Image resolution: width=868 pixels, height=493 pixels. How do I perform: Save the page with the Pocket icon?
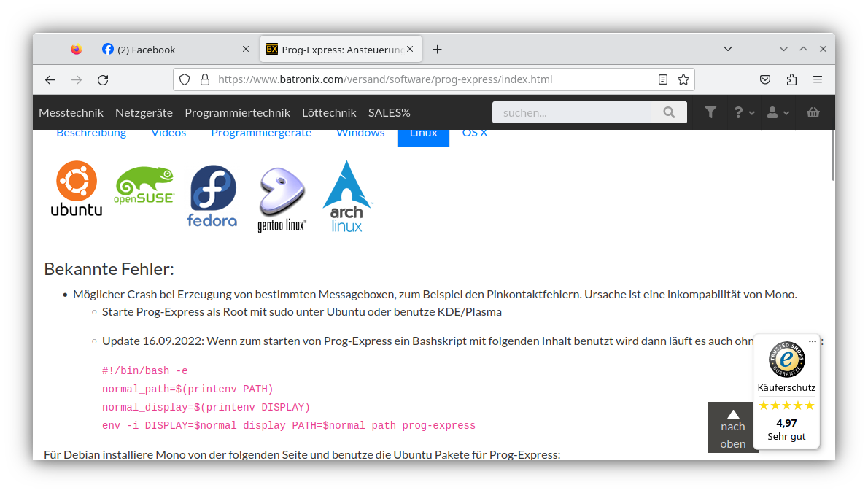(x=765, y=79)
